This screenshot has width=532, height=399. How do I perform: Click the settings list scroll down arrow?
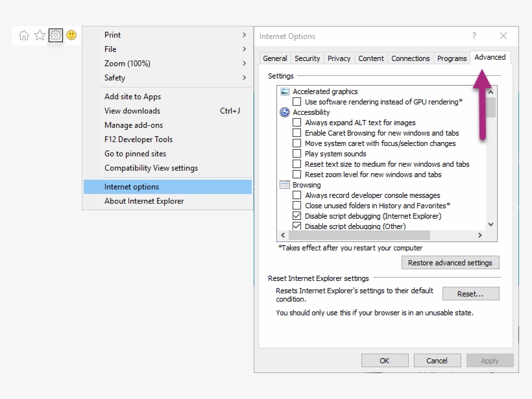click(490, 224)
